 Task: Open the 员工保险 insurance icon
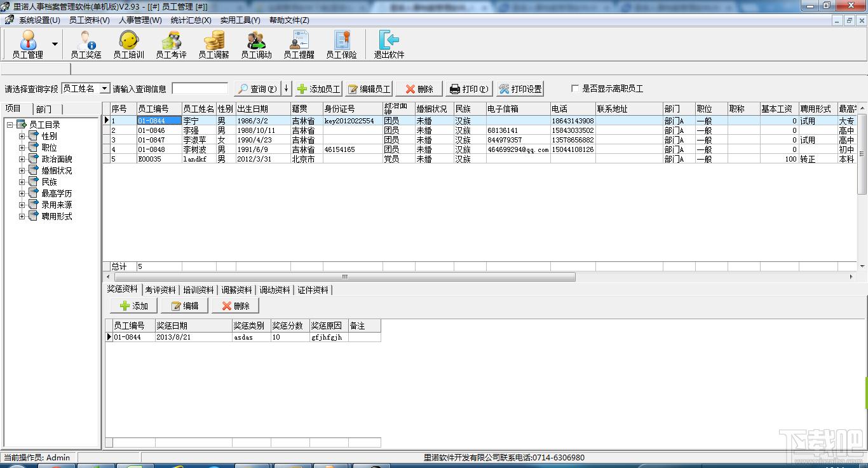[x=341, y=44]
